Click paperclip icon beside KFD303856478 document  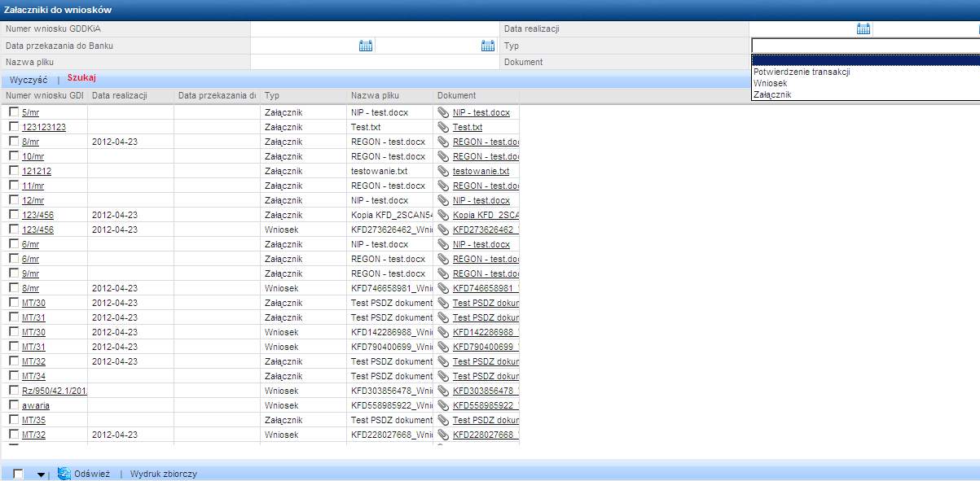point(442,391)
